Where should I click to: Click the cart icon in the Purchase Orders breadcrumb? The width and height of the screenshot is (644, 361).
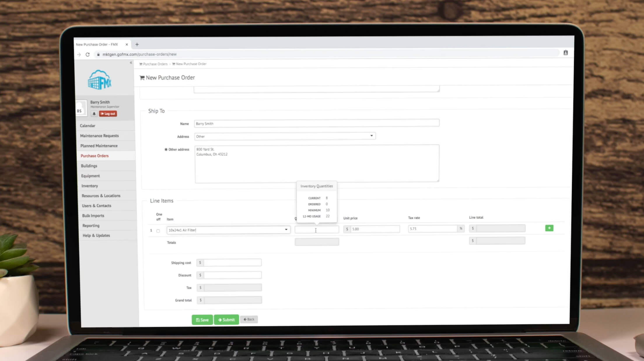click(x=141, y=64)
